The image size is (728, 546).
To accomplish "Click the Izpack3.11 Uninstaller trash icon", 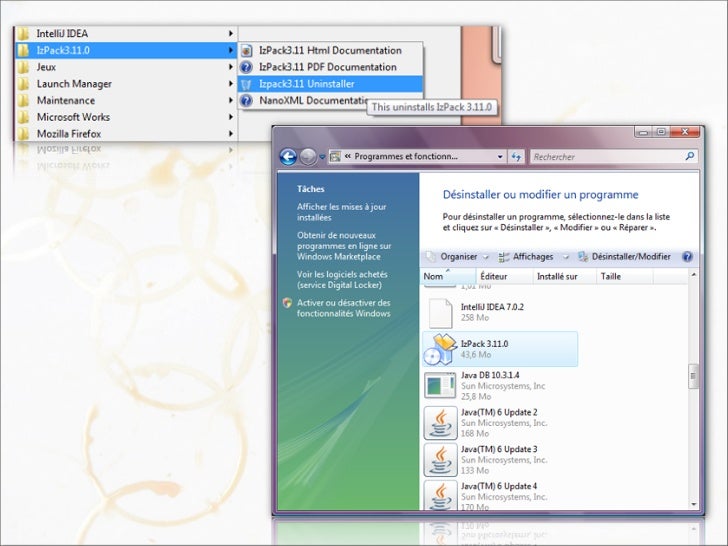I will [246, 84].
